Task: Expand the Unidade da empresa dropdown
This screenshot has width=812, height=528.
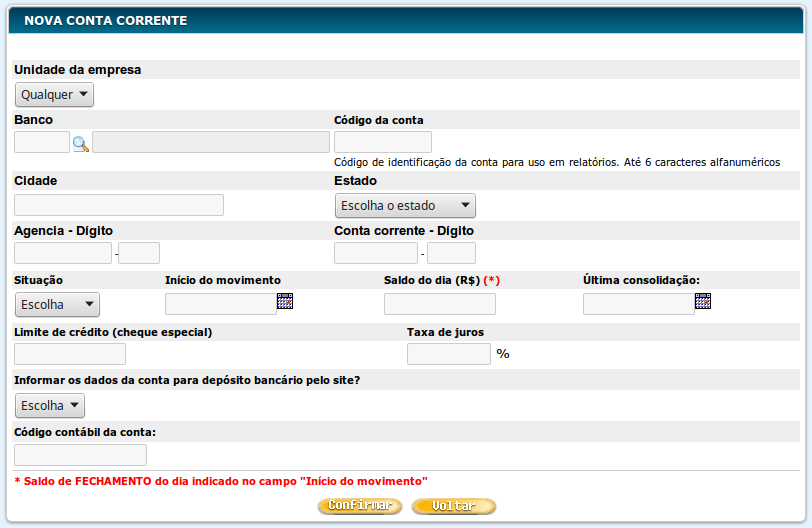Action: (x=55, y=95)
